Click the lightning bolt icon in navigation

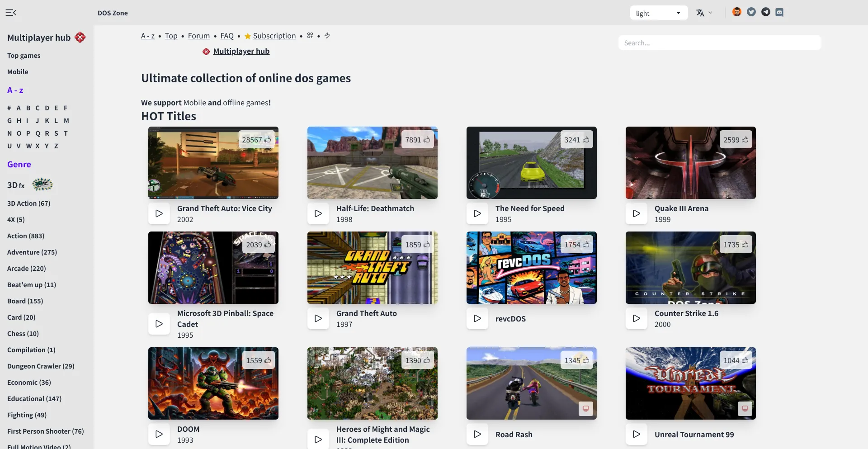point(327,35)
